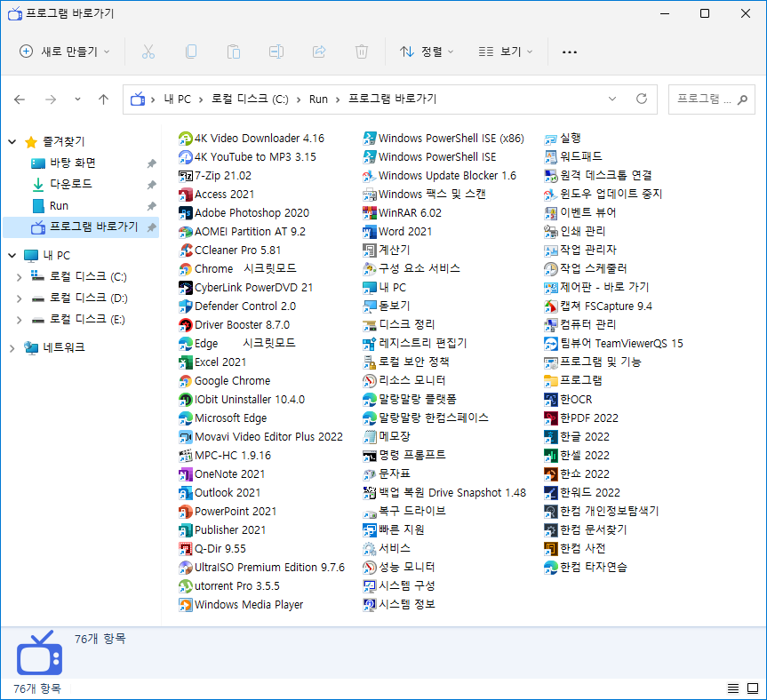The height and width of the screenshot is (700, 767).
Task: Expand 로컬 디스크 (C:) in the tree
Action: click(19, 277)
